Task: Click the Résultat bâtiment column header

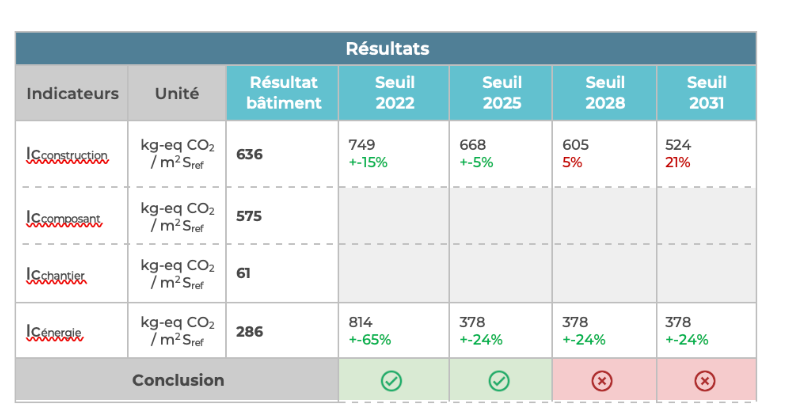Action: (283, 93)
